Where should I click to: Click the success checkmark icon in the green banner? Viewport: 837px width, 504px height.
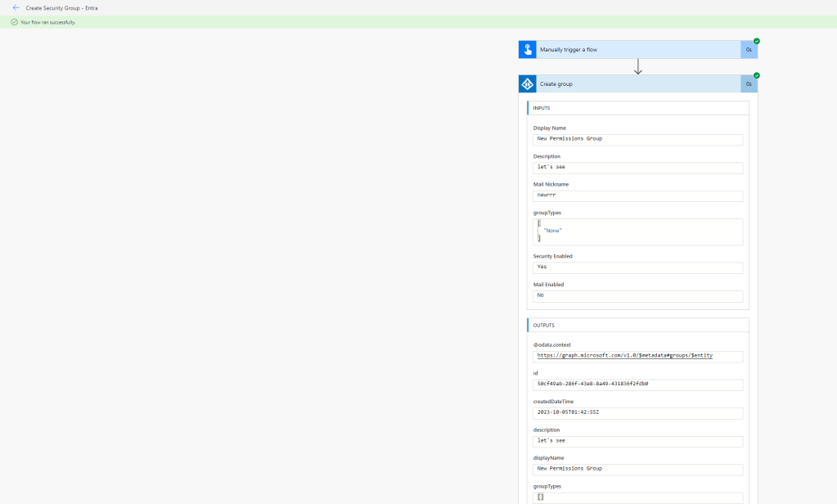[x=14, y=22]
